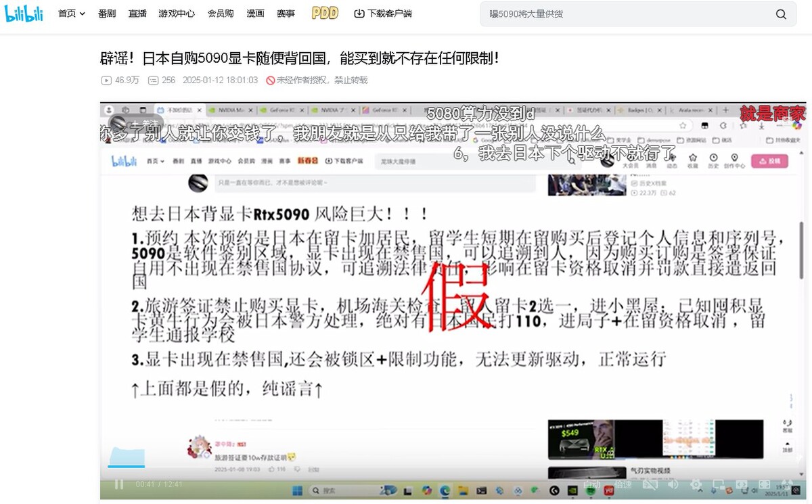Click the yellow PDD badge in the header
Image resolution: width=812 pixels, height=504 pixels.
tap(325, 14)
